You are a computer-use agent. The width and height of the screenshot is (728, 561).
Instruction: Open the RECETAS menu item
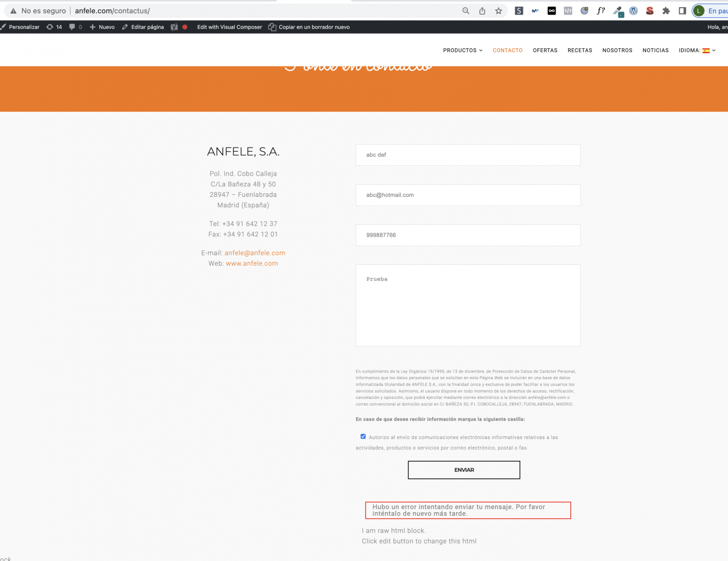coord(580,50)
